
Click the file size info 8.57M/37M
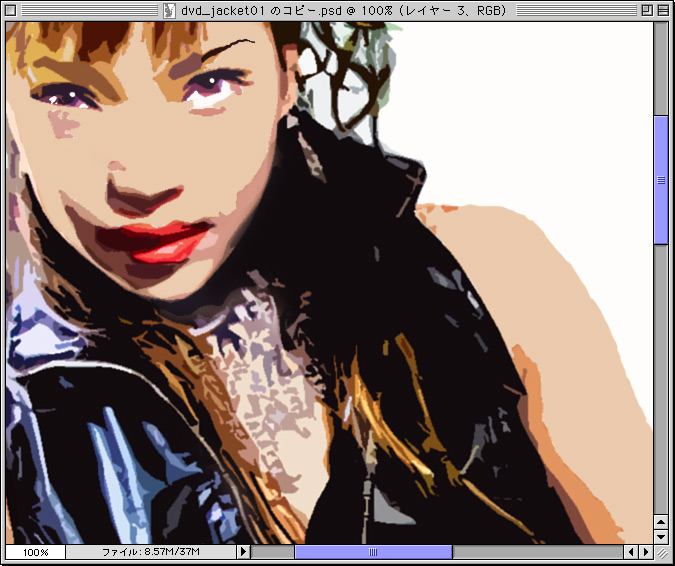(x=150, y=552)
